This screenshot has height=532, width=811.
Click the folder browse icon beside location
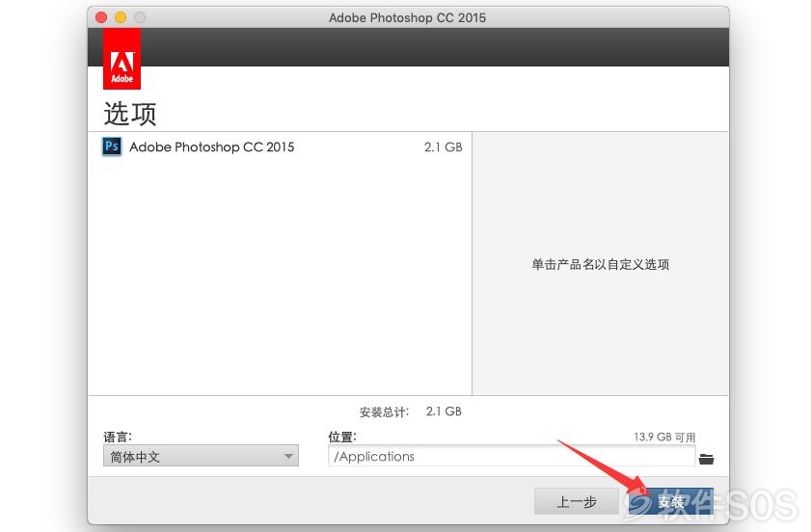706,459
